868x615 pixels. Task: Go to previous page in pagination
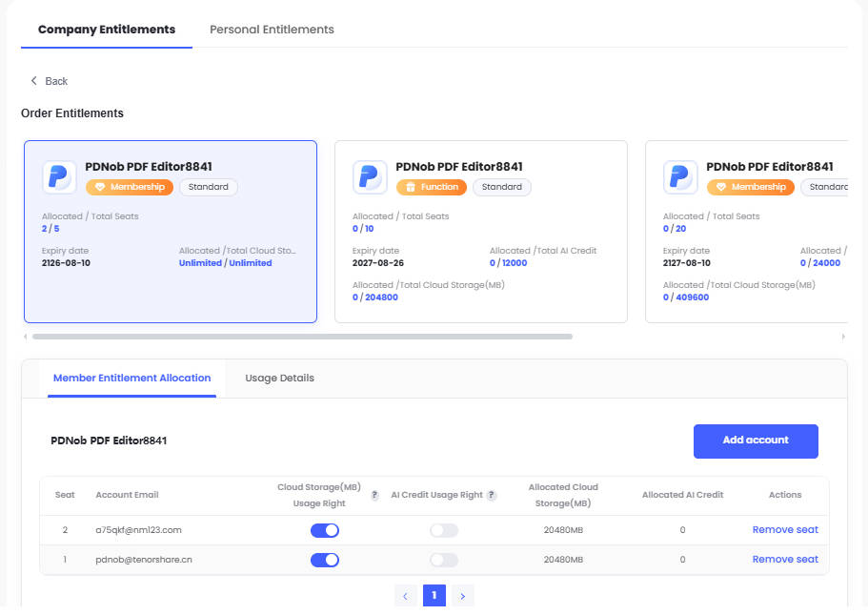(405, 596)
